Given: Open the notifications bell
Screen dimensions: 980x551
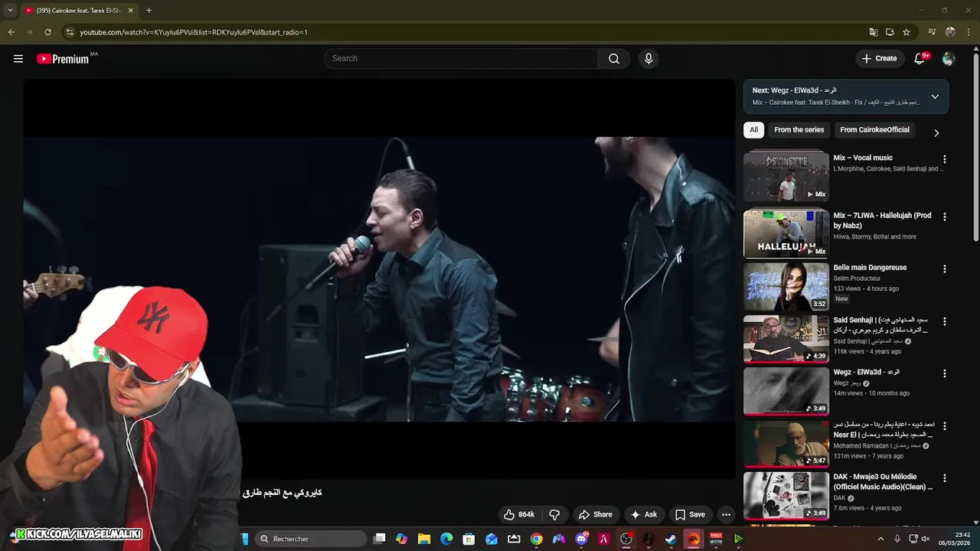Looking at the screenshot, I should pos(920,59).
